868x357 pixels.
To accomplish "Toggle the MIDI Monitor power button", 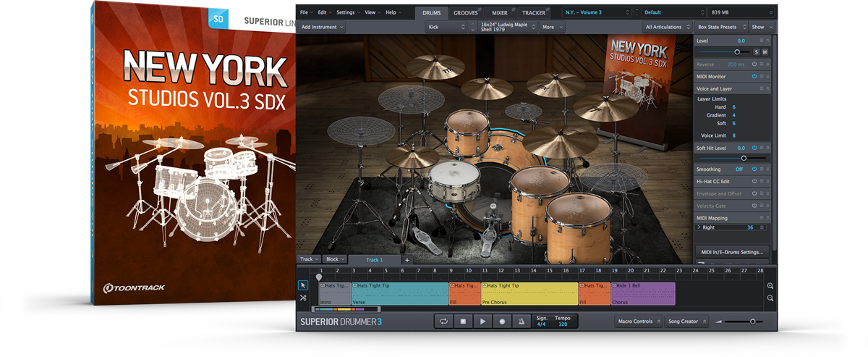I will point(754,76).
